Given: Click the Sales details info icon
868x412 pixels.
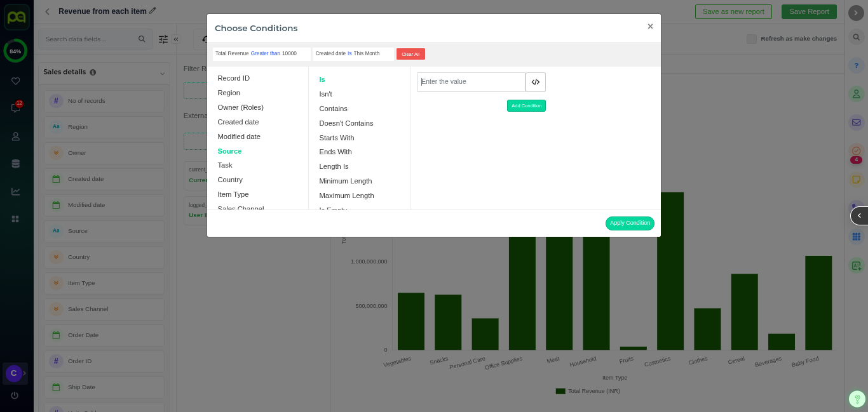Looking at the screenshot, I should (93, 72).
